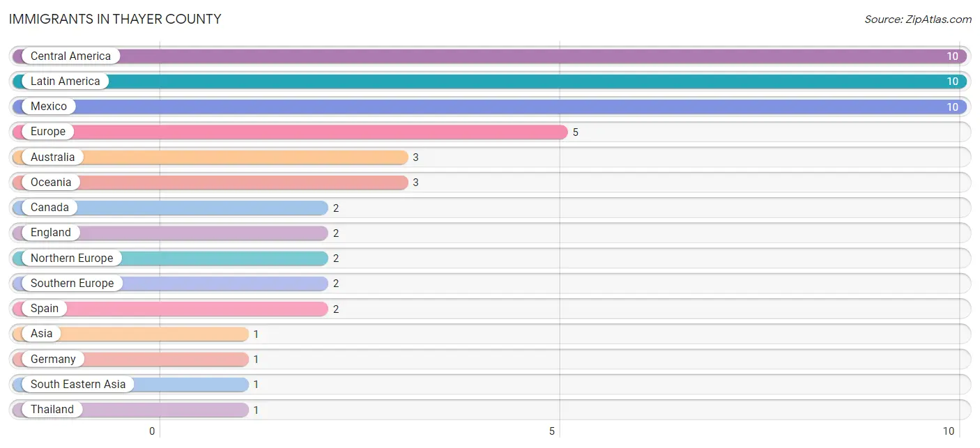The width and height of the screenshot is (980, 448).
Task: Click the value 10 on Central America bar
Action: tap(952, 56)
